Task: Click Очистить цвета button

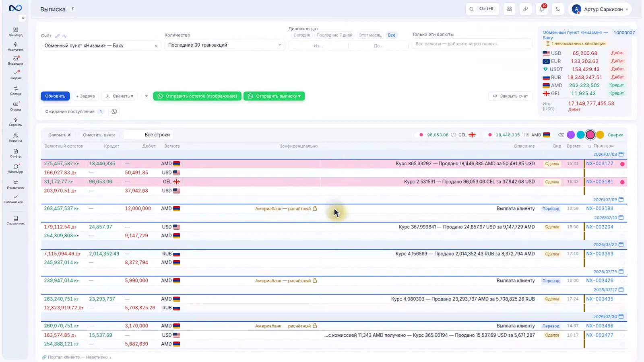Action: pos(99,135)
